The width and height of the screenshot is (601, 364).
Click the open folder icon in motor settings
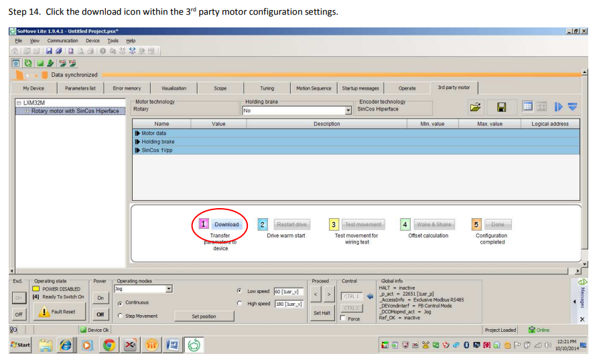coord(476,106)
